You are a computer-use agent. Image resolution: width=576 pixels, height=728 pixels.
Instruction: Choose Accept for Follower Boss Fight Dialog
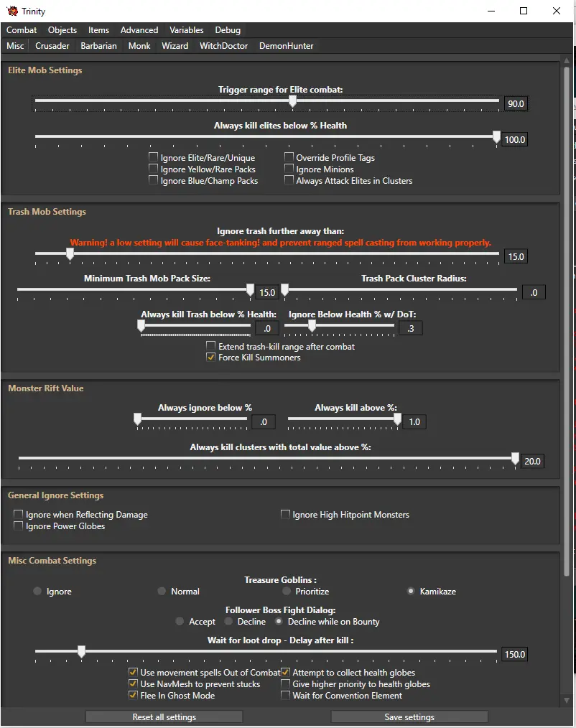(x=180, y=621)
